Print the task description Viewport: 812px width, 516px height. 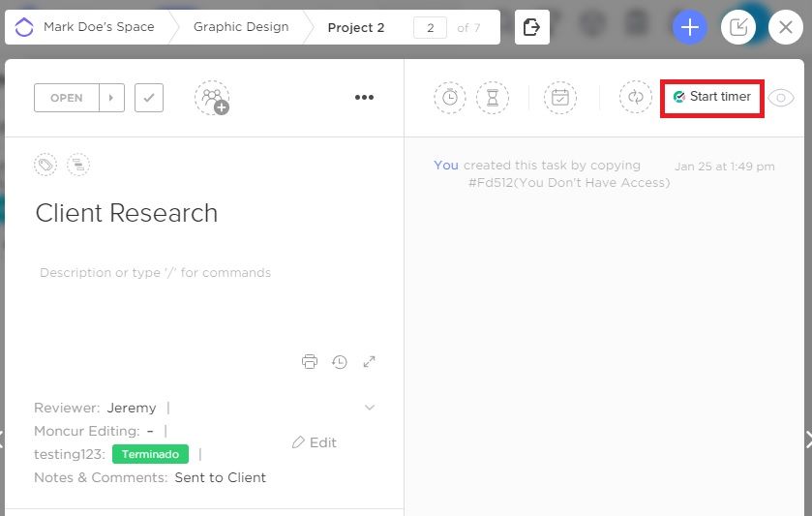[310, 361]
